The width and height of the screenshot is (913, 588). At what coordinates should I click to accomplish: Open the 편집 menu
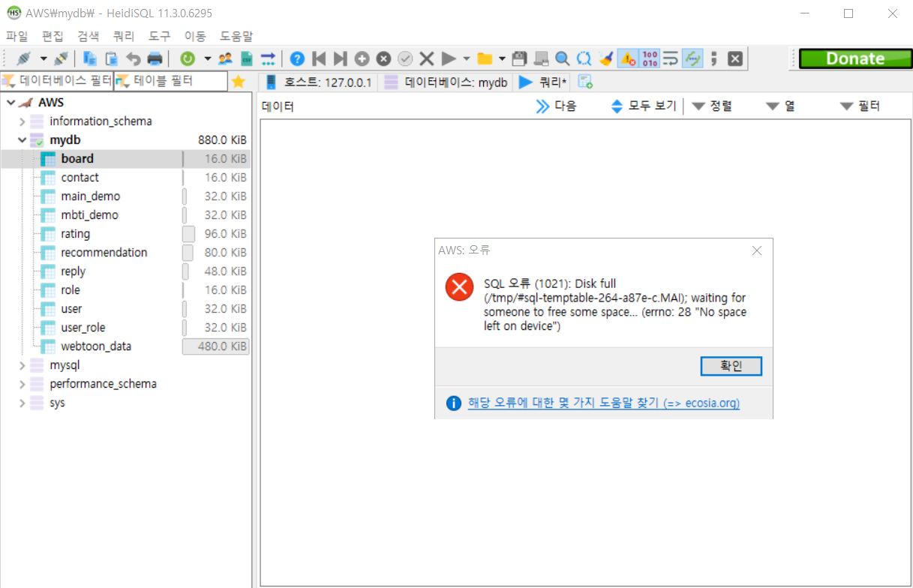53,36
